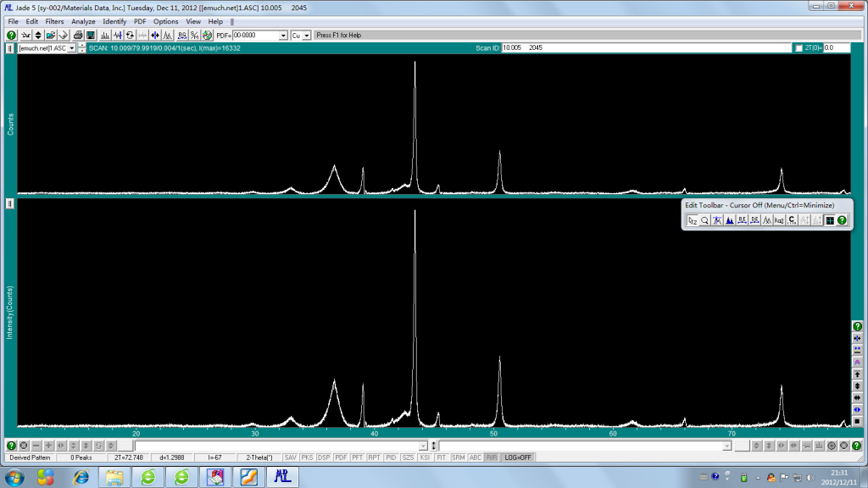Image resolution: width=868 pixels, height=488 pixels.
Task: Click the 0 Peaks status field
Action: 81,457
